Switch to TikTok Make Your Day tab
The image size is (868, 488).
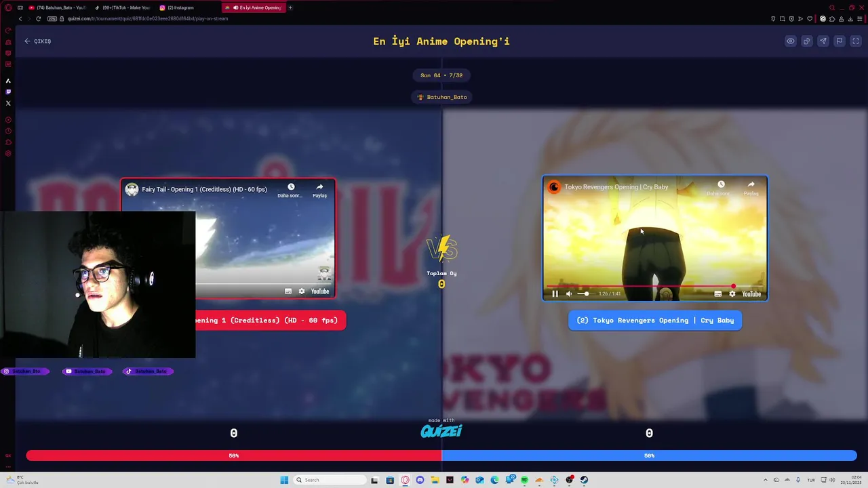(122, 7)
